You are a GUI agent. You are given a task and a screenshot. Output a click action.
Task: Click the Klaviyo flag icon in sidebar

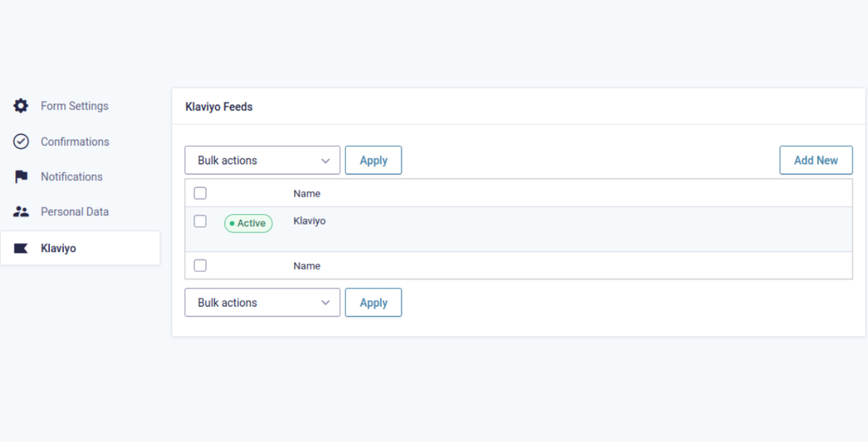21,248
